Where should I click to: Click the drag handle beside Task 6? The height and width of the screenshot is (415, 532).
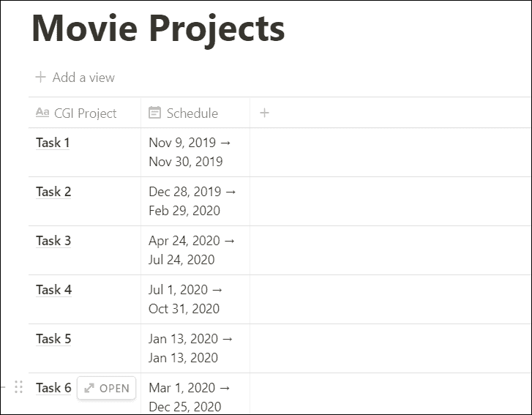(19, 387)
